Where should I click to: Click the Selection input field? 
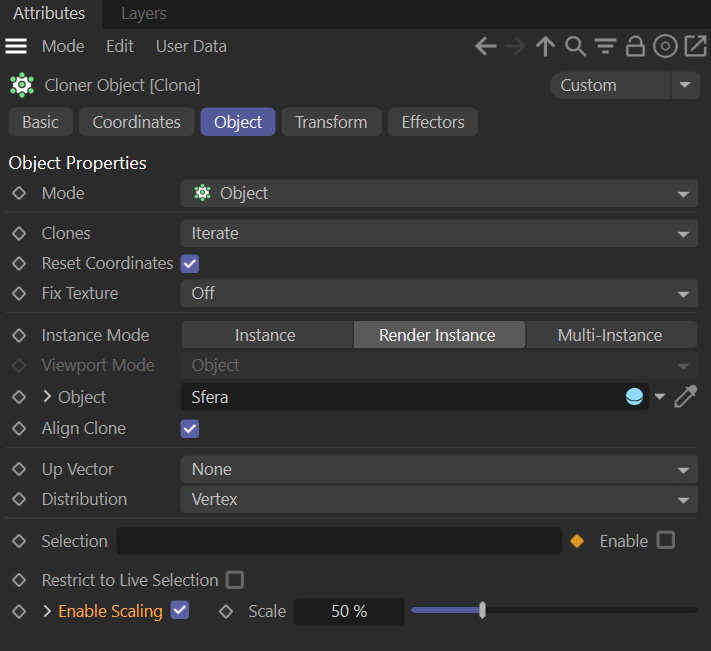[339, 541]
